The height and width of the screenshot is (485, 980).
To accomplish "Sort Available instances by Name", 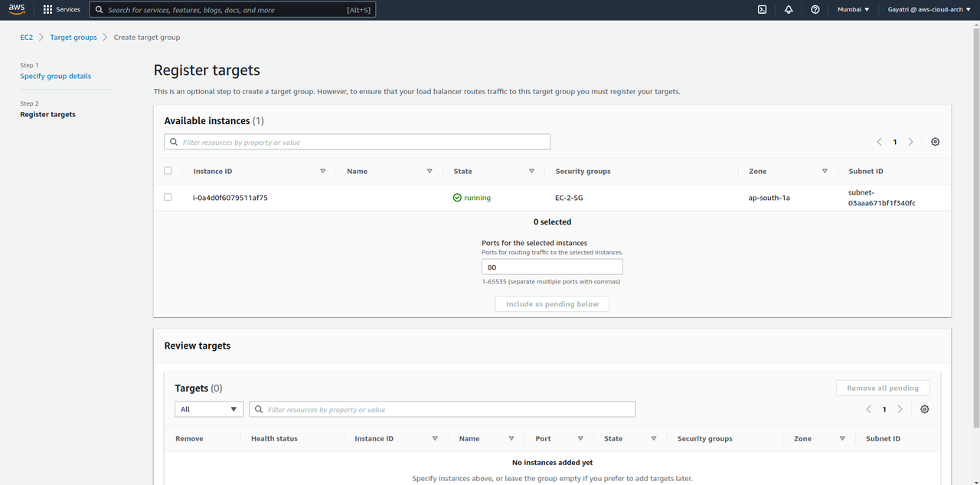I will tap(430, 171).
